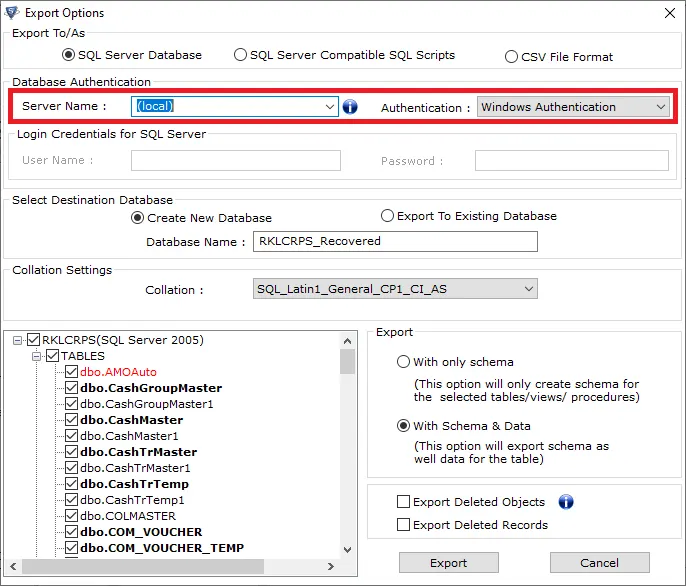
Task: Open the Collation dropdown list
Action: (395, 289)
